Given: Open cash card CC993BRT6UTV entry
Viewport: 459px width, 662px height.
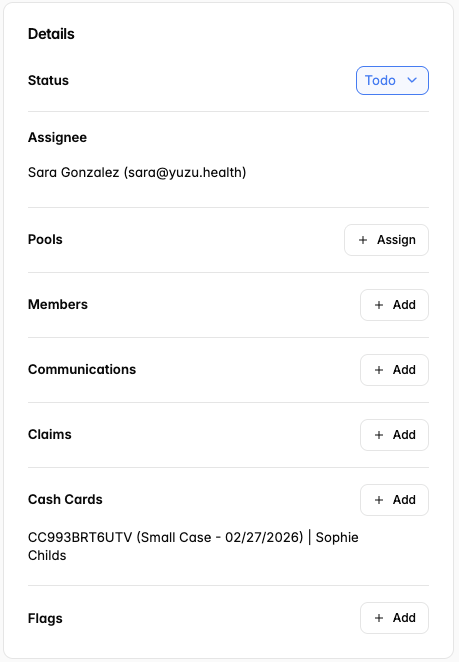Looking at the screenshot, I should click(193, 546).
